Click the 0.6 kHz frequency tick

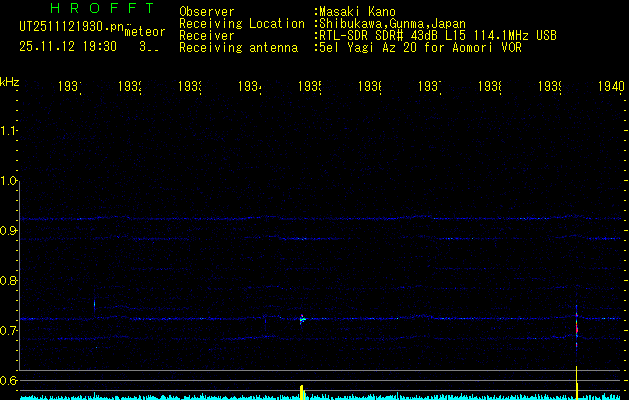tap(10, 380)
